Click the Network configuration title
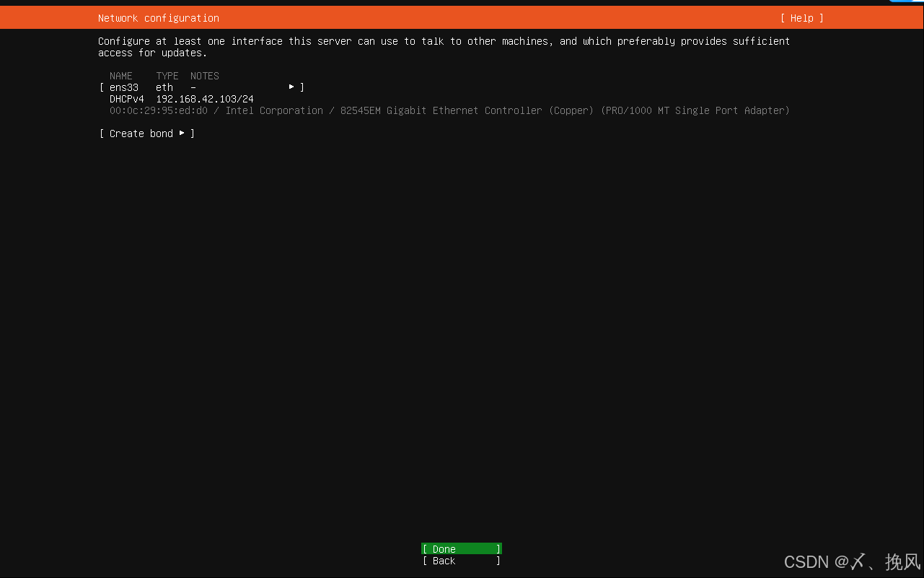The height and width of the screenshot is (578, 924). [x=158, y=17]
